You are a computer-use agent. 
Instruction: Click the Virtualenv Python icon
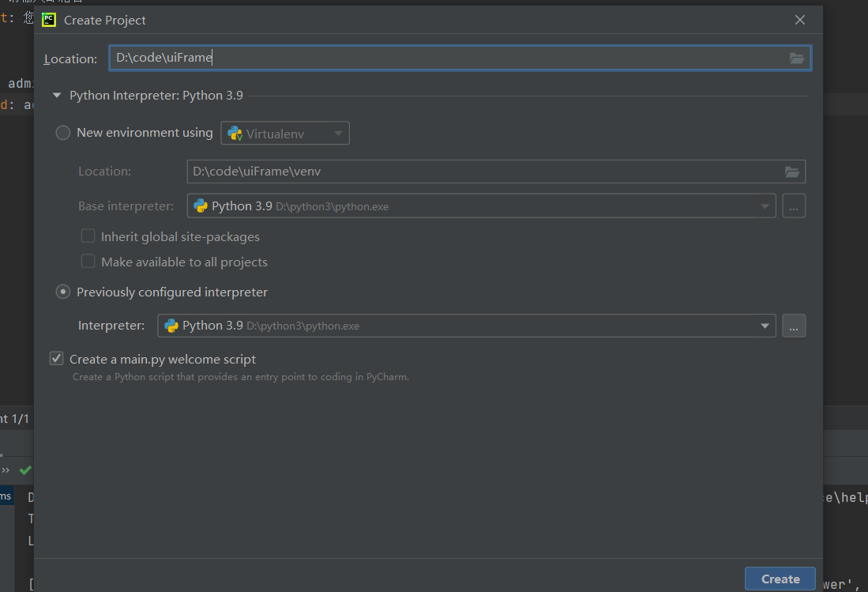pos(235,134)
